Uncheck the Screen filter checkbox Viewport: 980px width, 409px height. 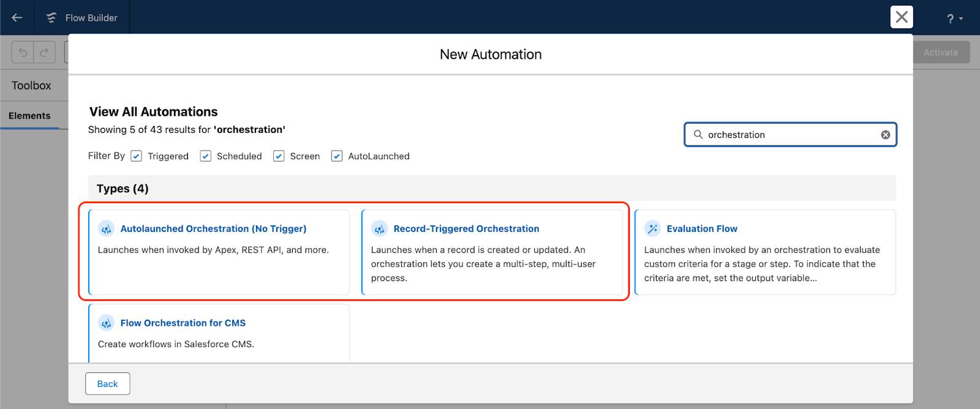279,156
